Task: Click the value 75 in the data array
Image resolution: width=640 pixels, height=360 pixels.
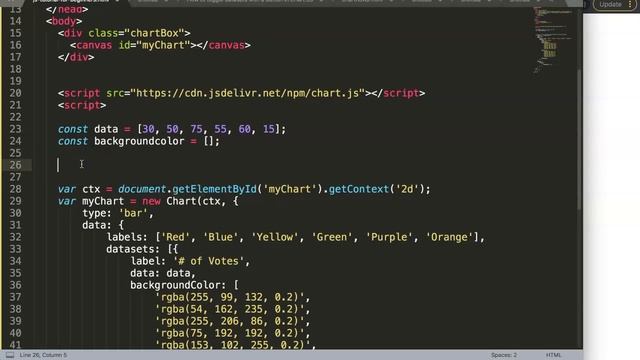Action: (196, 129)
